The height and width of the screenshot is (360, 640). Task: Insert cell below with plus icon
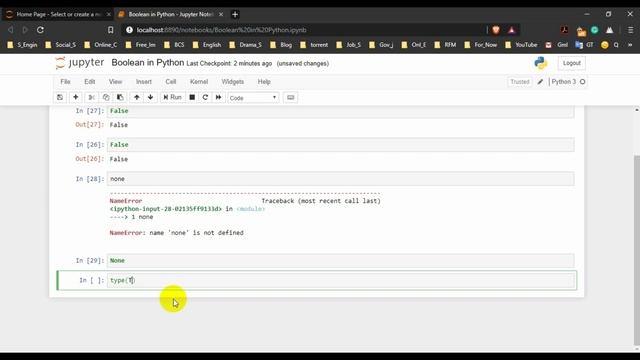pos(76,98)
